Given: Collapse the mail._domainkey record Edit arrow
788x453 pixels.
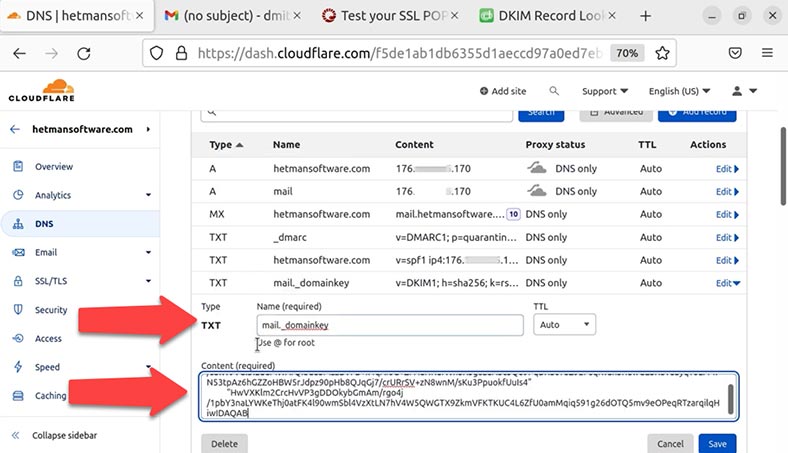Looking at the screenshot, I should pyautogui.click(x=728, y=283).
